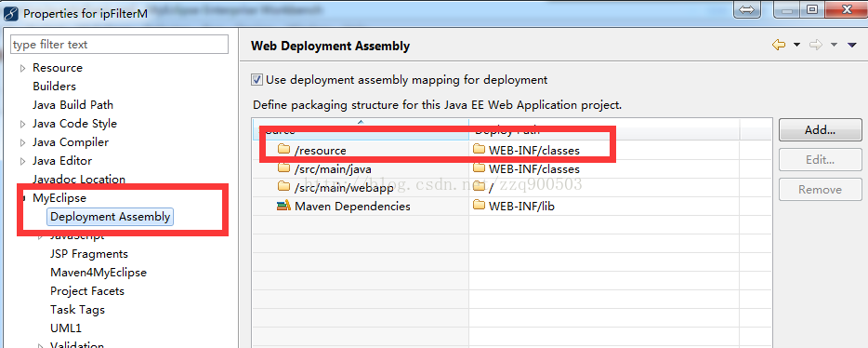Expand the Java Editor node
The image size is (868, 348).
click(22, 161)
